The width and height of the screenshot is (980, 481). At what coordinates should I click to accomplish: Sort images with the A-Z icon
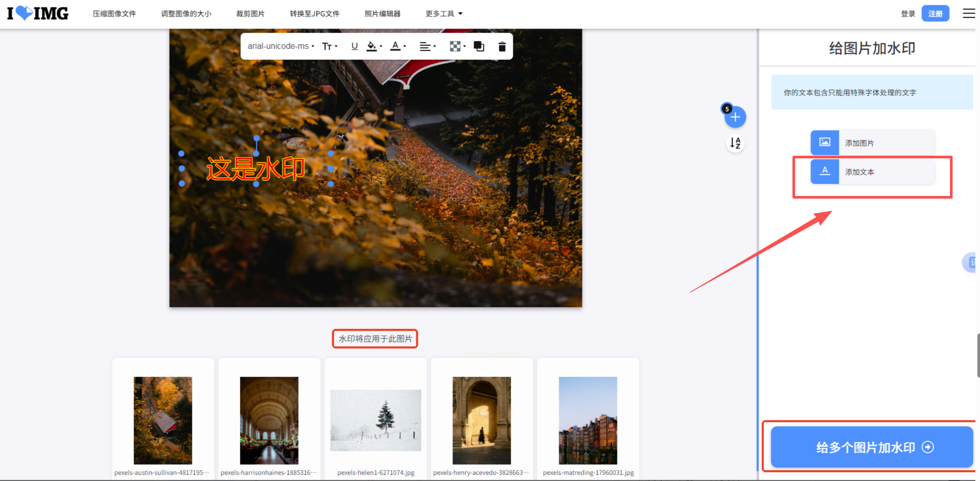click(x=735, y=143)
